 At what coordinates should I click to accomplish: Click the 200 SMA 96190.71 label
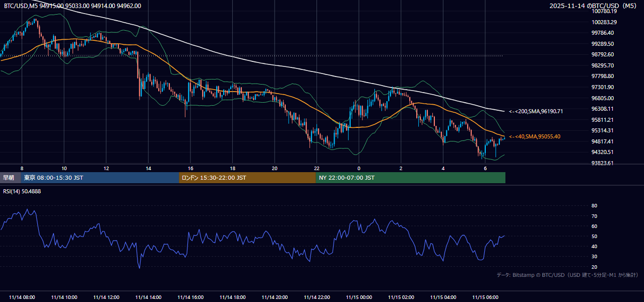click(536, 111)
